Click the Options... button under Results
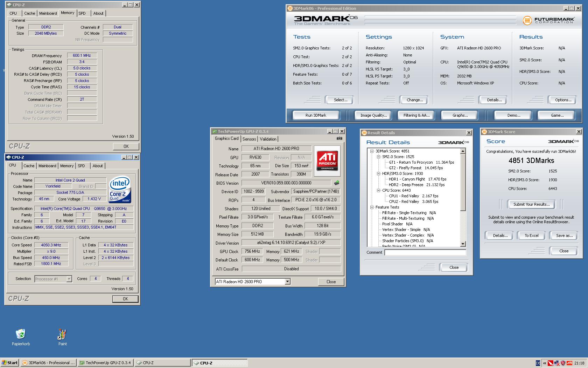 point(563,100)
